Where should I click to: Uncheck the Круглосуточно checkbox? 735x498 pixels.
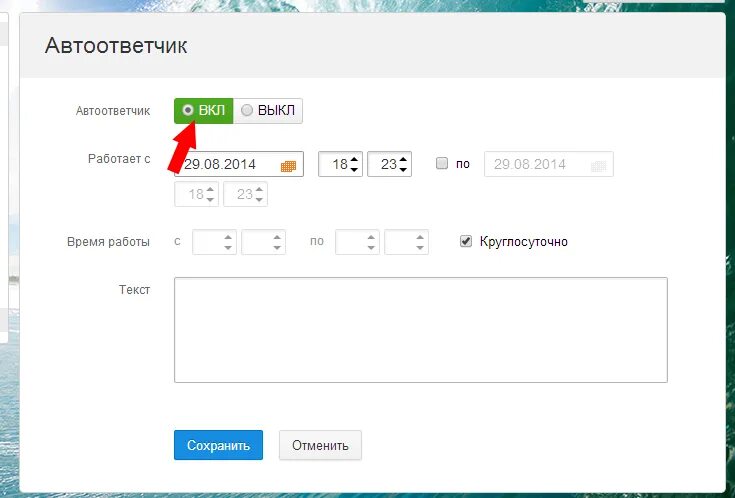[x=466, y=241]
